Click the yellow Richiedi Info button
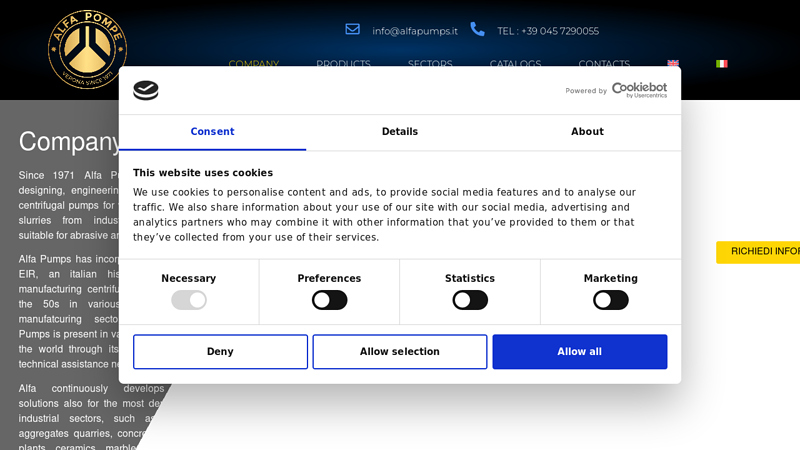 click(758, 252)
